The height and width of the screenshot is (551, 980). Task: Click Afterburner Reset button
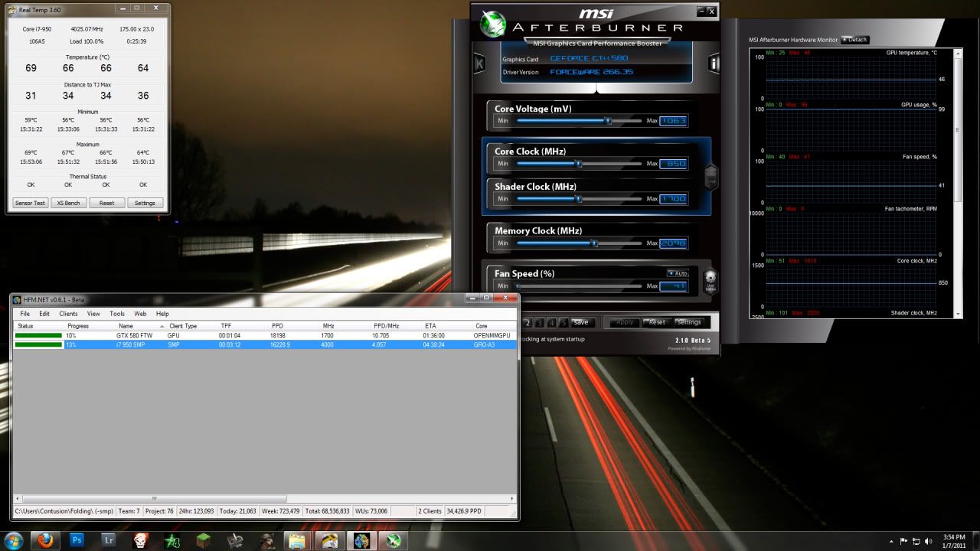click(x=657, y=322)
